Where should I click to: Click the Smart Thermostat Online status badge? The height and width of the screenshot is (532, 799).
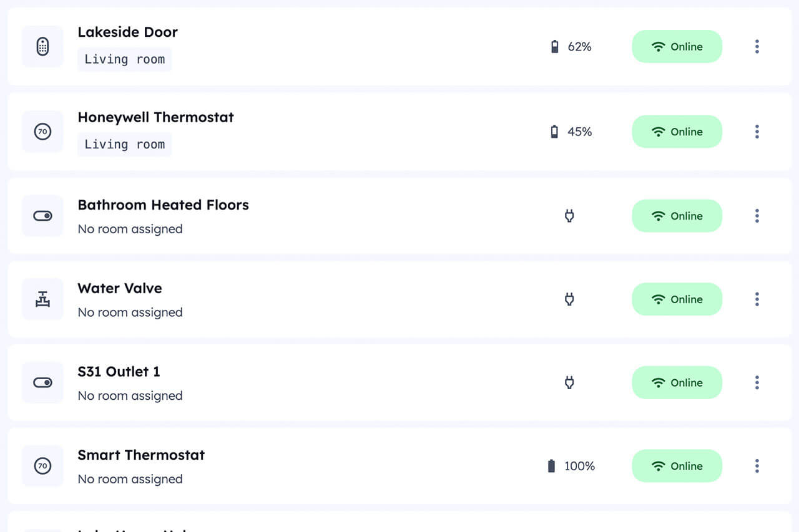point(677,466)
